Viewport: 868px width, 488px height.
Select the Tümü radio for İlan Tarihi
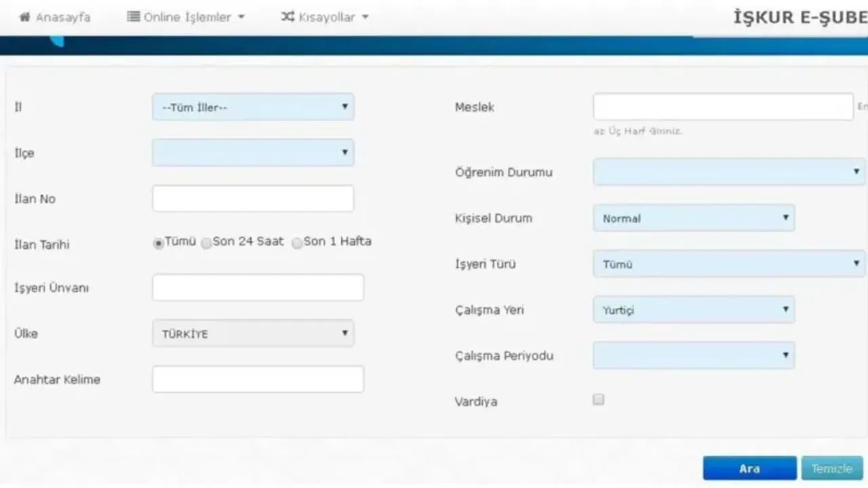pos(158,244)
